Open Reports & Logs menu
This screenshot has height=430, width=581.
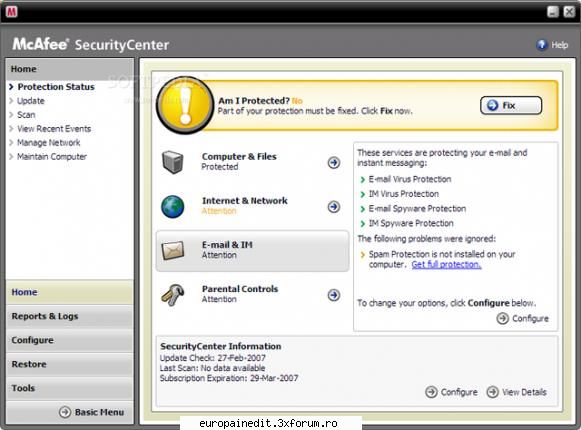point(70,316)
